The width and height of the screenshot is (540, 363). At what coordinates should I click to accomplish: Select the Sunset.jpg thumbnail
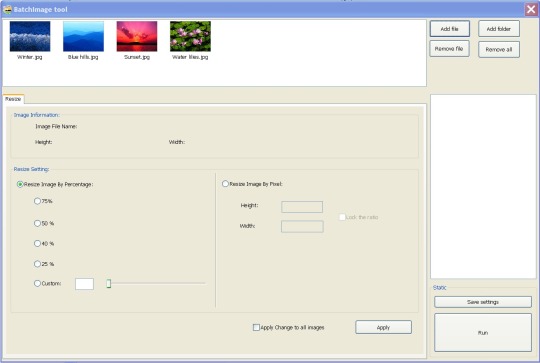click(137, 36)
